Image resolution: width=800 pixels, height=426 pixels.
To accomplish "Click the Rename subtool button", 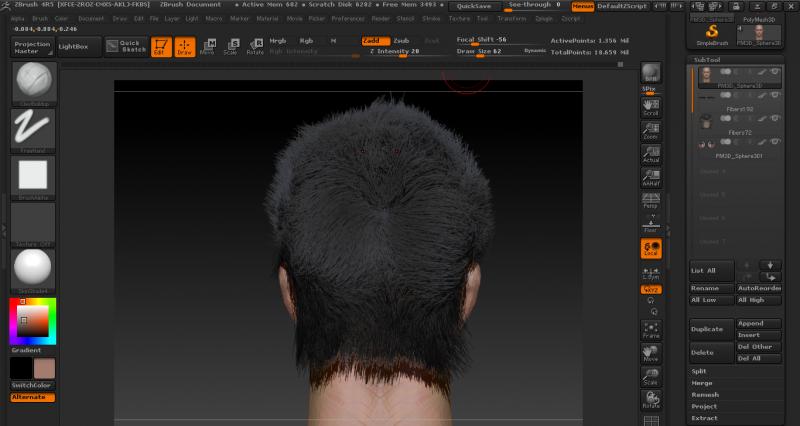I will point(712,288).
